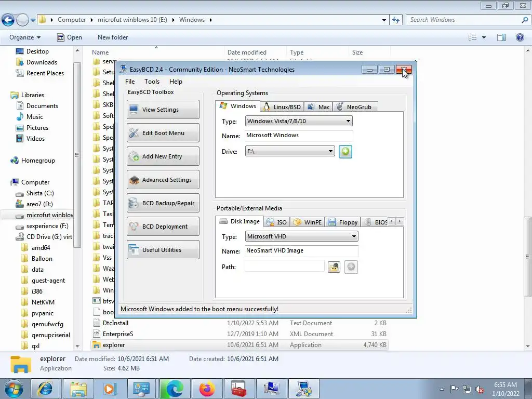Viewport: 532px width, 399px height.
Task: Toggle the Explorer preview pane icon
Action: pyautogui.click(x=501, y=37)
